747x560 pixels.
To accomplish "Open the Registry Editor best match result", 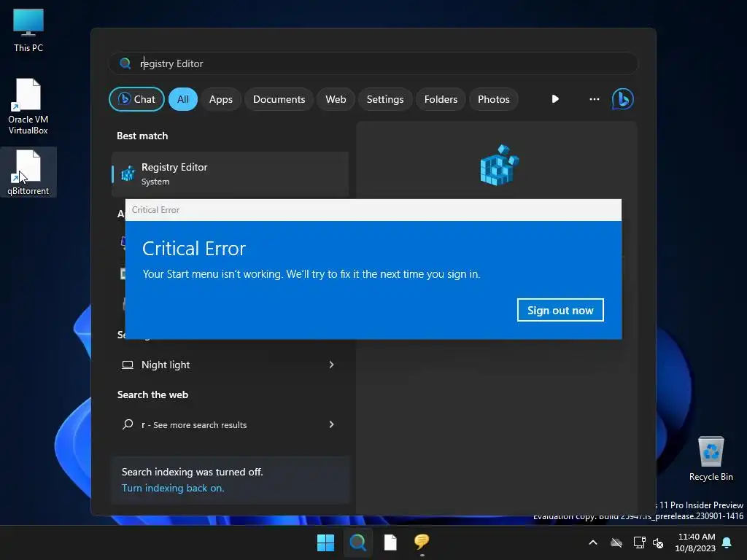I will coord(230,174).
